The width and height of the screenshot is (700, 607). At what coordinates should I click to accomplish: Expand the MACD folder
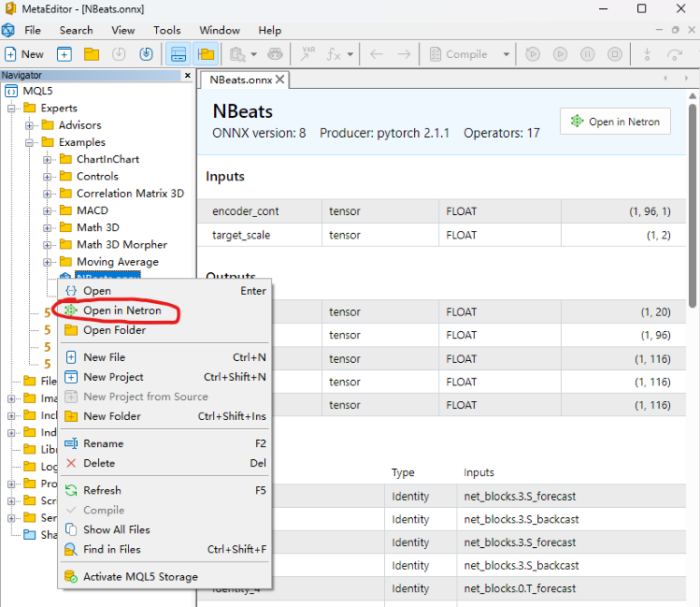(48, 210)
